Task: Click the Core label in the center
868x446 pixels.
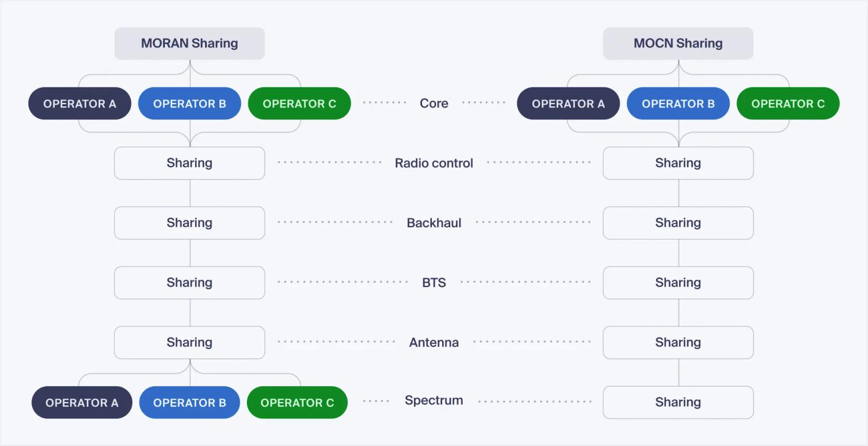Action: click(x=434, y=103)
